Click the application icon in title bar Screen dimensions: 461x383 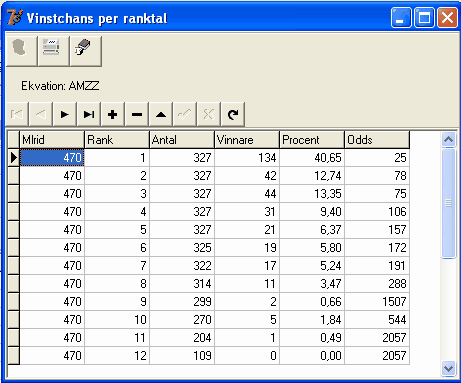pyautogui.click(x=15, y=18)
